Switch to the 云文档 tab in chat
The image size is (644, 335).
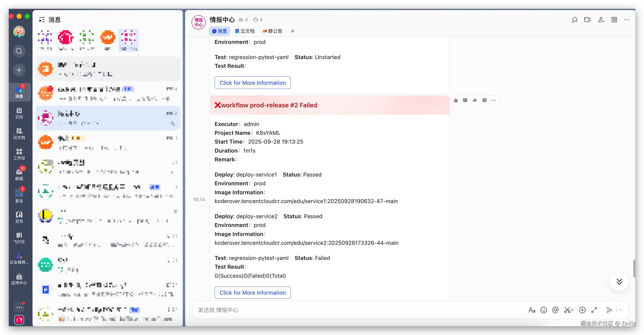(245, 31)
